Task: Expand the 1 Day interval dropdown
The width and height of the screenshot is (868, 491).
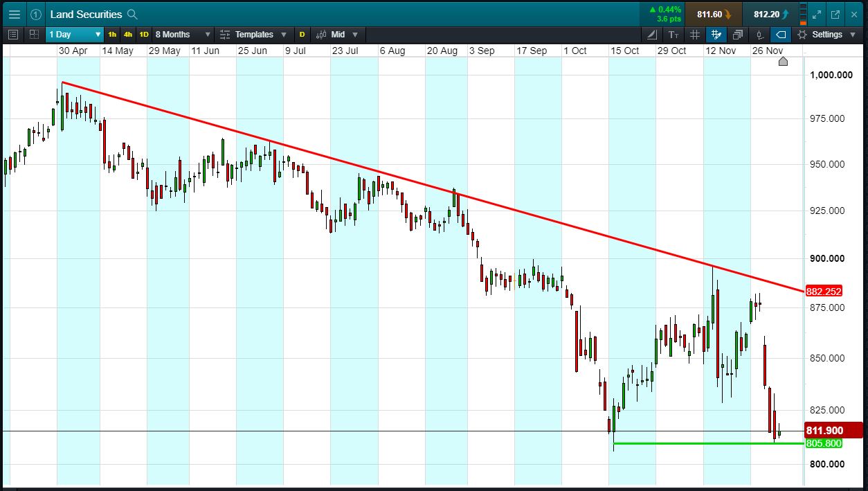Action: (75, 34)
